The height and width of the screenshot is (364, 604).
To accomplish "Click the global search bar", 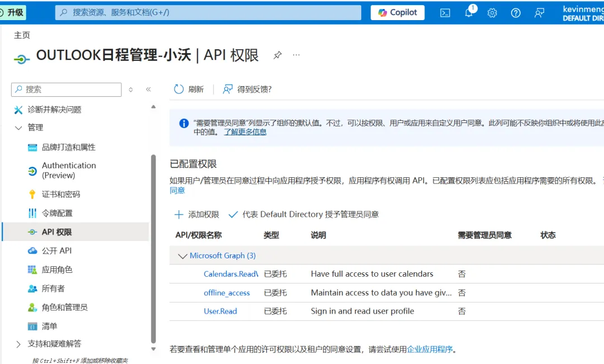I will (208, 12).
